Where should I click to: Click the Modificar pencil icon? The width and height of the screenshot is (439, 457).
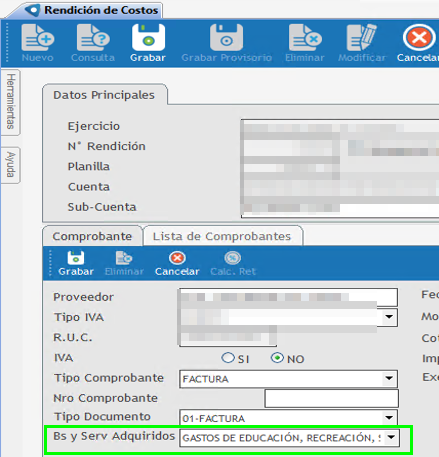pos(362,37)
